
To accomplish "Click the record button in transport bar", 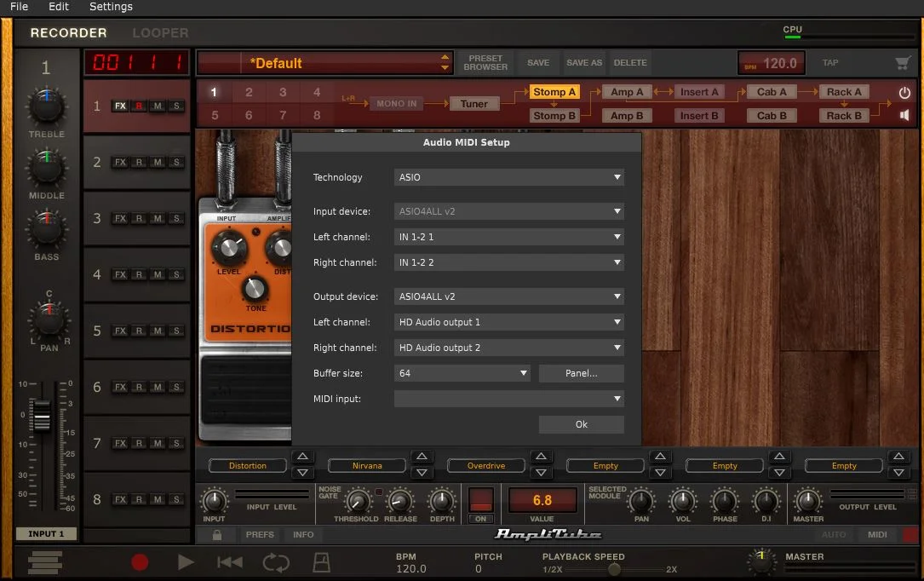I will (140, 561).
